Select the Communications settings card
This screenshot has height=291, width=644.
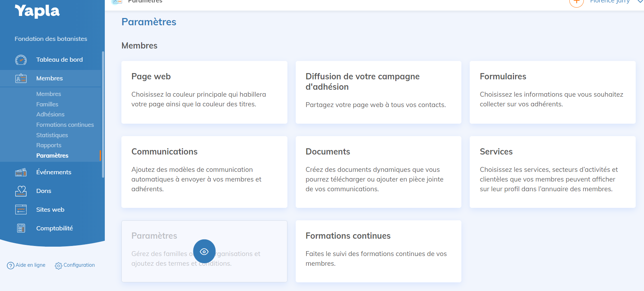tap(204, 172)
